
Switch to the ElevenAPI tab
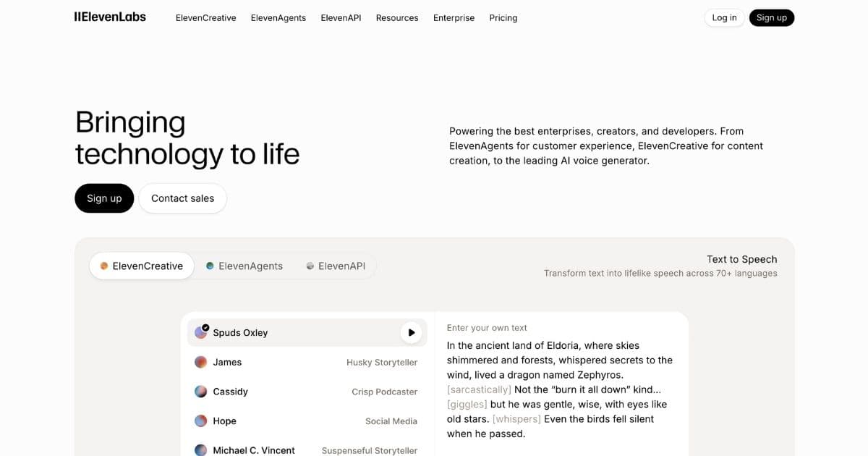336,266
